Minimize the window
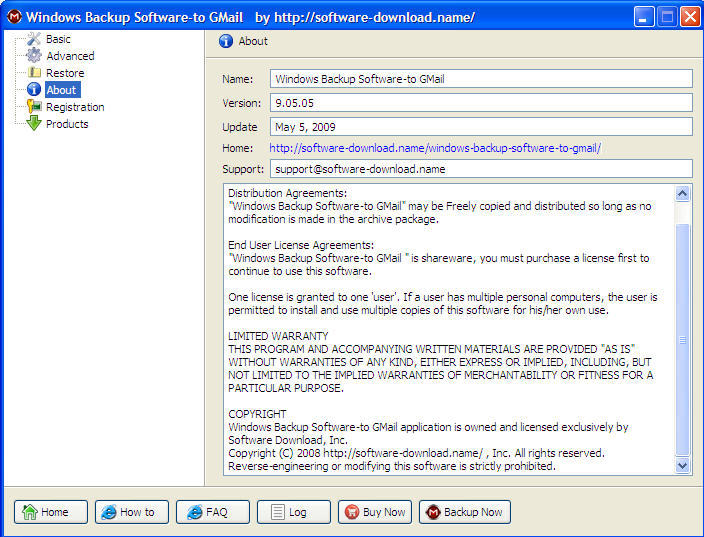The height and width of the screenshot is (537, 704). [x=643, y=17]
